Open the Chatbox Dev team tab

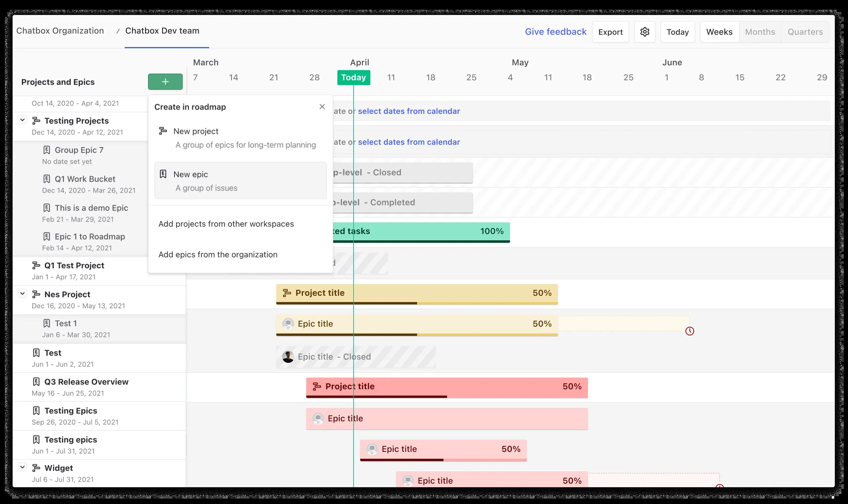pos(162,31)
